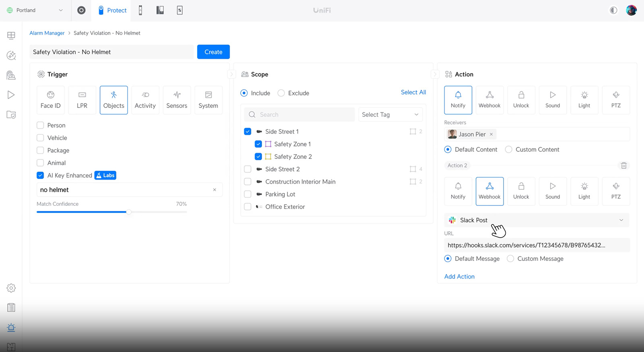The height and width of the screenshot is (352, 644).
Task: Open the Portland site selector dropdown
Action: pyautogui.click(x=35, y=10)
